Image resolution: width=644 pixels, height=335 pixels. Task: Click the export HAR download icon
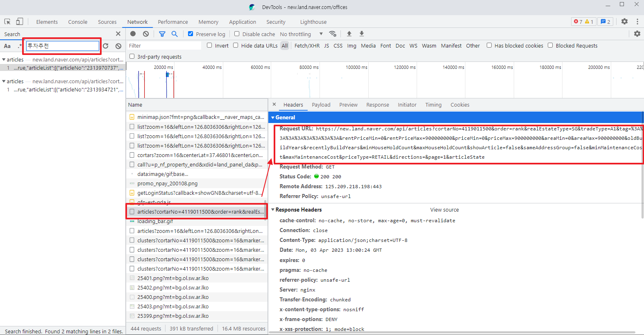[x=362, y=34]
